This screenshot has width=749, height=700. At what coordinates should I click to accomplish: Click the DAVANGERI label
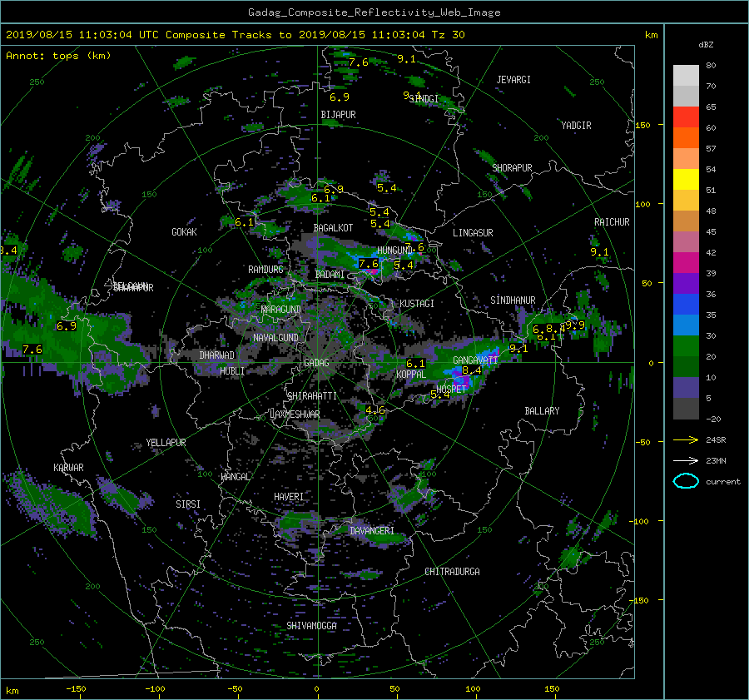click(x=372, y=531)
